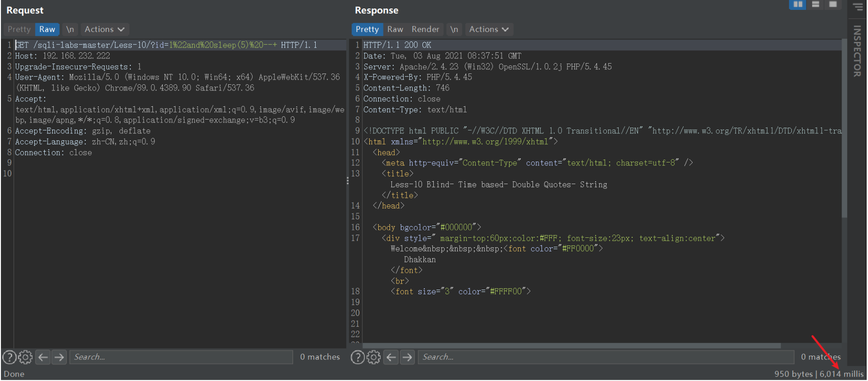Go to next match in Request search
Viewport: 868px width, 381px height.
[x=59, y=357]
